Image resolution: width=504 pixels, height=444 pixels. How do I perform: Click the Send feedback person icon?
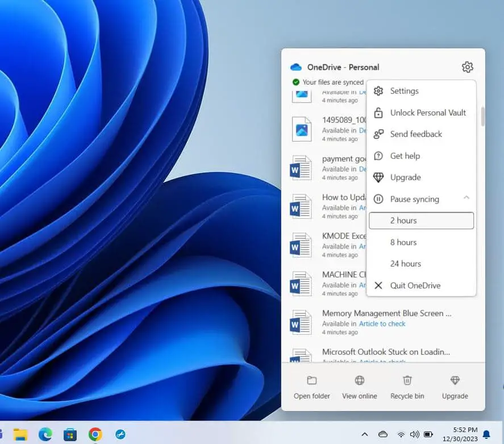[x=378, y=134]
